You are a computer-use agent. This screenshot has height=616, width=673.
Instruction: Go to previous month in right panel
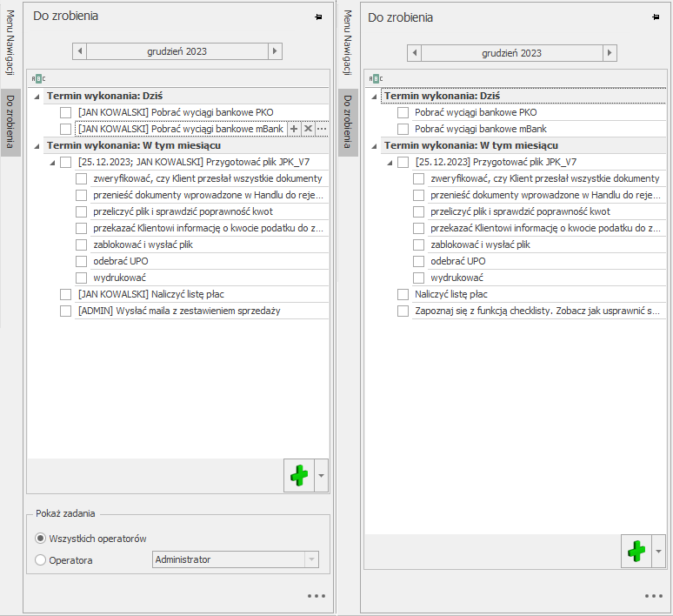pyautogui.click(x=415, y=53)
